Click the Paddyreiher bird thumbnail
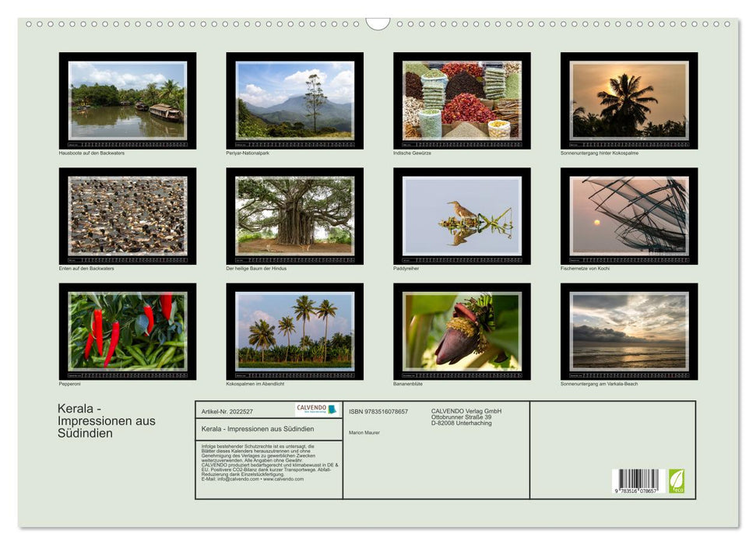The image size is (756, 545). (462, 216)
